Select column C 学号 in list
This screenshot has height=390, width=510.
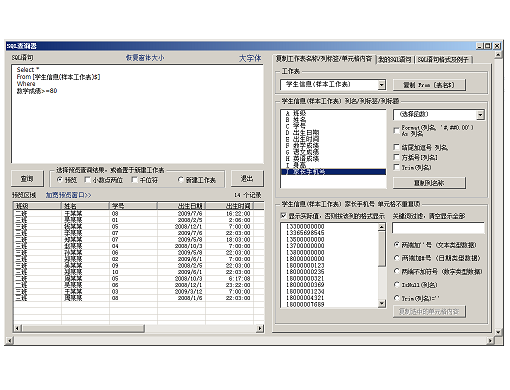point(333,126)
